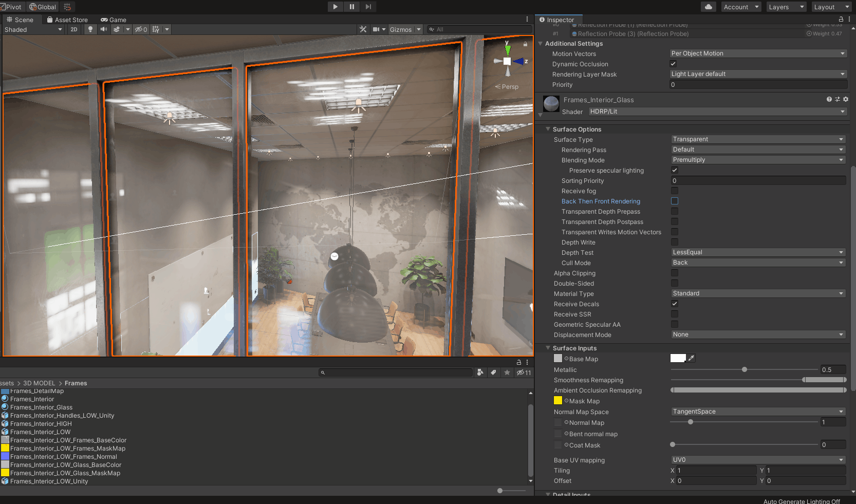Open the Layout dropdown
The height and width of the screenshot is (504, 856).
pos(831,7)
